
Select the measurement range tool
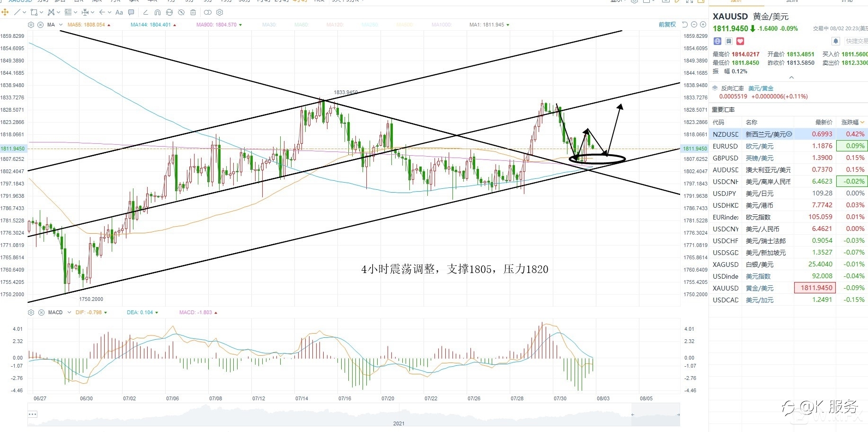click(x=85, y=12)
